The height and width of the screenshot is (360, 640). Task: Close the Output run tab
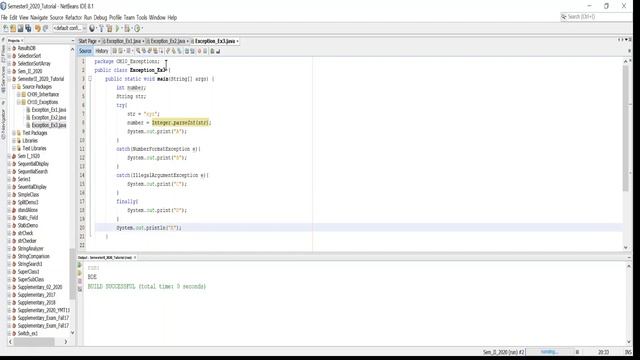(x=135, y=258)
